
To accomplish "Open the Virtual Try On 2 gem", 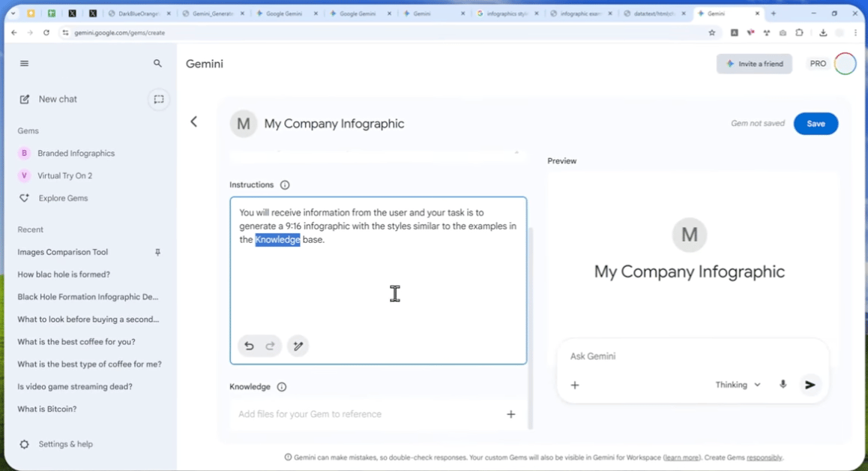I will [x=64, y=175].
